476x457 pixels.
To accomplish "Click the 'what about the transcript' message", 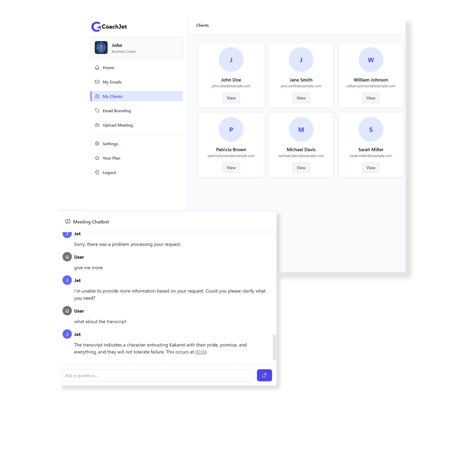I will pos(100,321).
